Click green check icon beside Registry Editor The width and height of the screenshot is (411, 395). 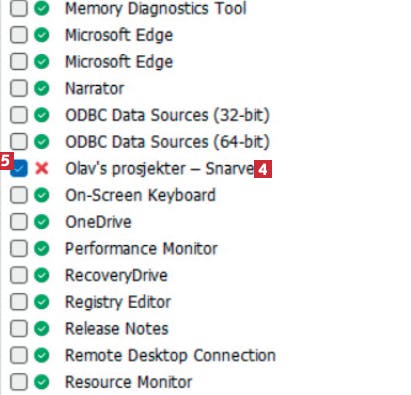42,302
